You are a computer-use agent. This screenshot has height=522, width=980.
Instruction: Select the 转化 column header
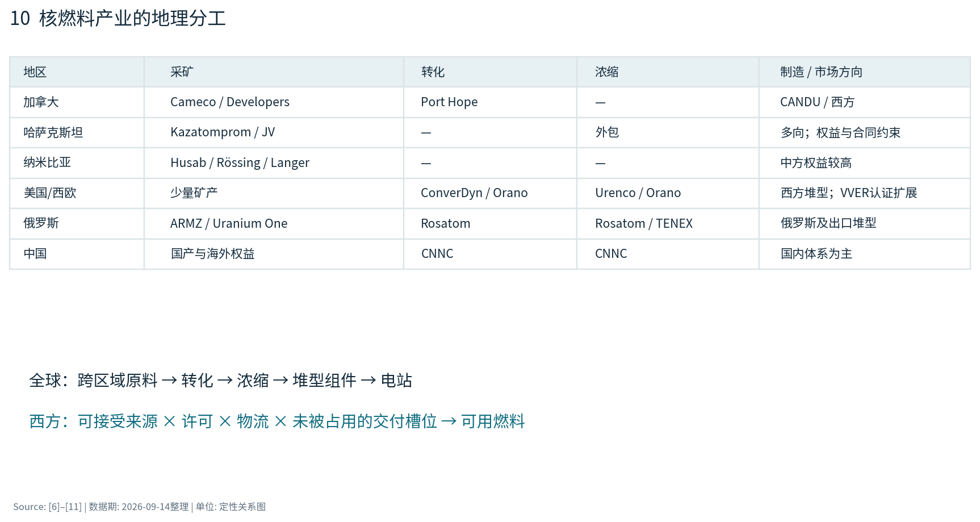click(490, 72)
